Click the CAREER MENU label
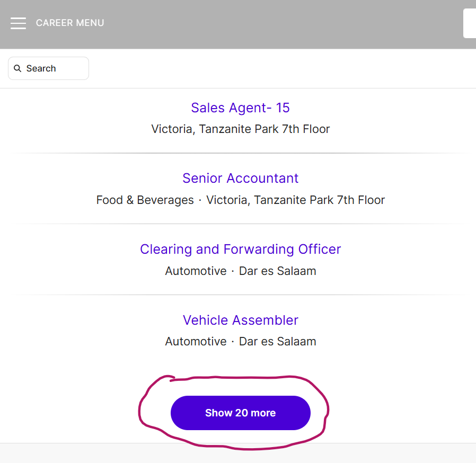Screen dimensions: 476x463 70,23
